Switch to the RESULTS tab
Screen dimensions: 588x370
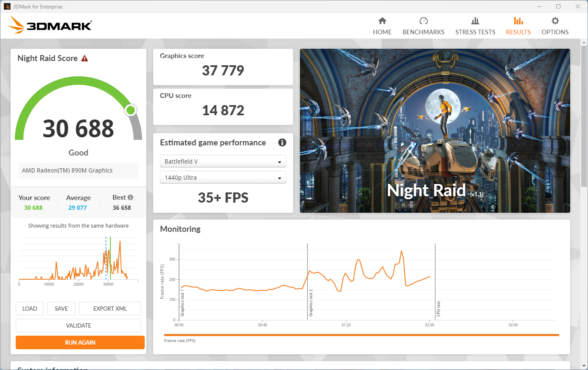point(518,25)
